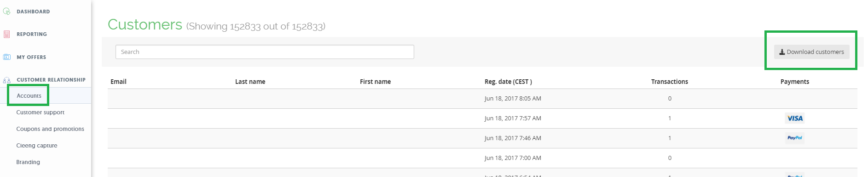Open Customer support submenu item

tap(41, 112)
